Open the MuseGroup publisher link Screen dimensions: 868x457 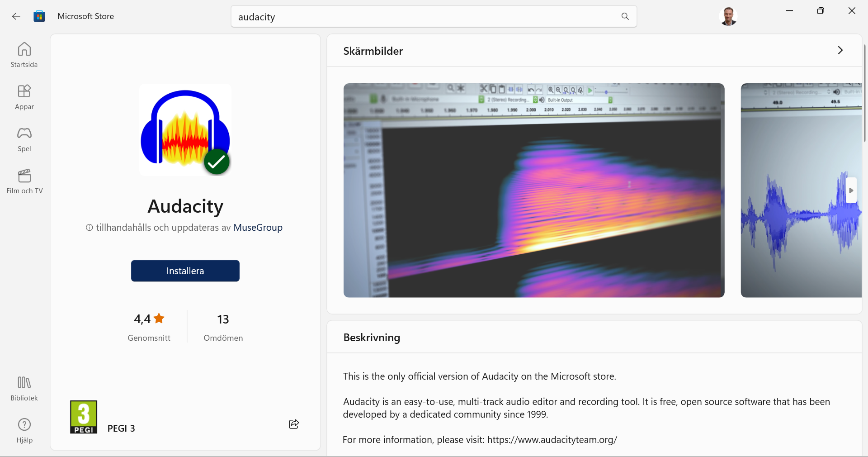(258, 228)
